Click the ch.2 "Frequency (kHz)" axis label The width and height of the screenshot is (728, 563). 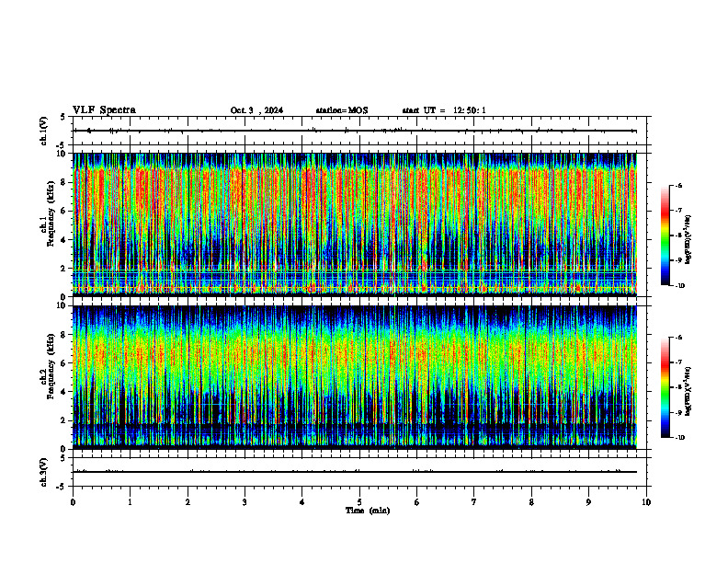51,366
